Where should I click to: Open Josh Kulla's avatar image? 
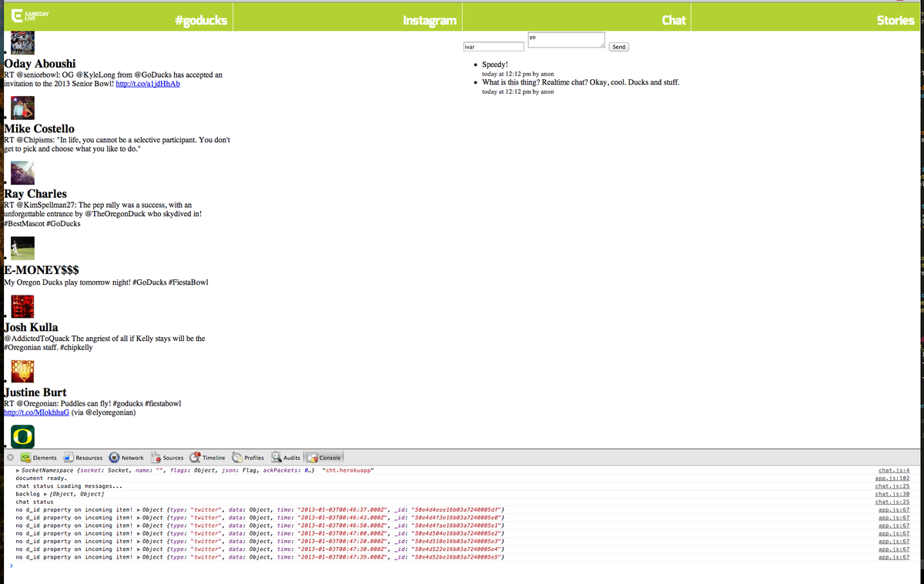tap(22, 305)
